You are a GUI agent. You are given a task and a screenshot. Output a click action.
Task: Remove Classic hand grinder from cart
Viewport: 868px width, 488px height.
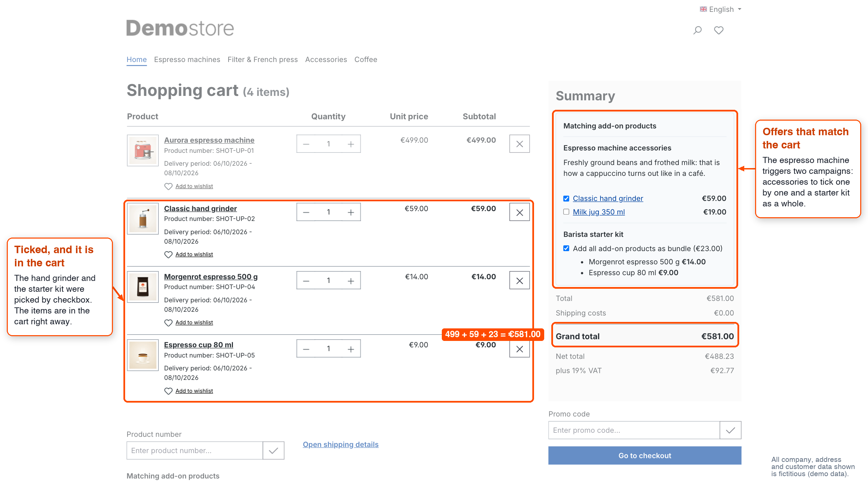click(519, 212)
